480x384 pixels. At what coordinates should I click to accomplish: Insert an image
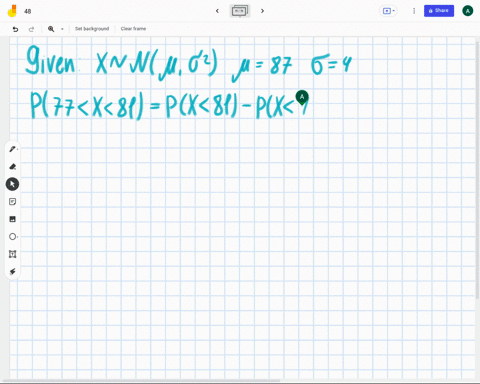coord(12,219)
